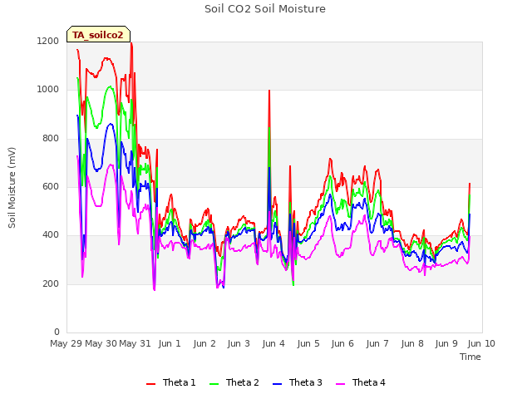Click the 600 y-axis tick label
This screenshot has width=532, height=399.
[51, 186]
